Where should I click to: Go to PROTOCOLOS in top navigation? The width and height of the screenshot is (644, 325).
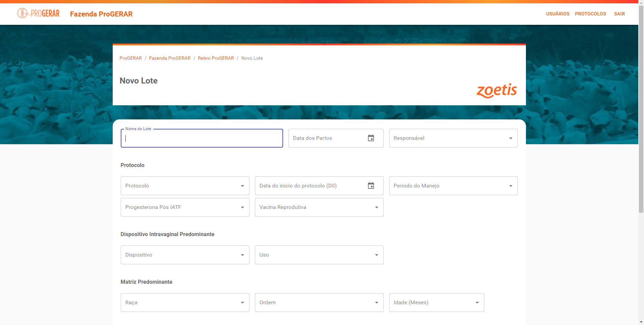[590, 14]
